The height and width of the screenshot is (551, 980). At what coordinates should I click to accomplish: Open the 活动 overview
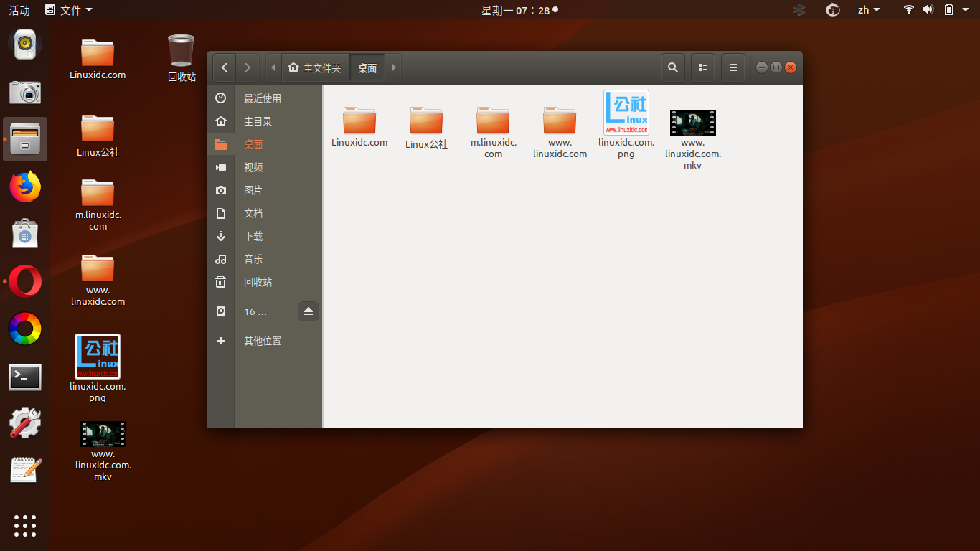19,10
